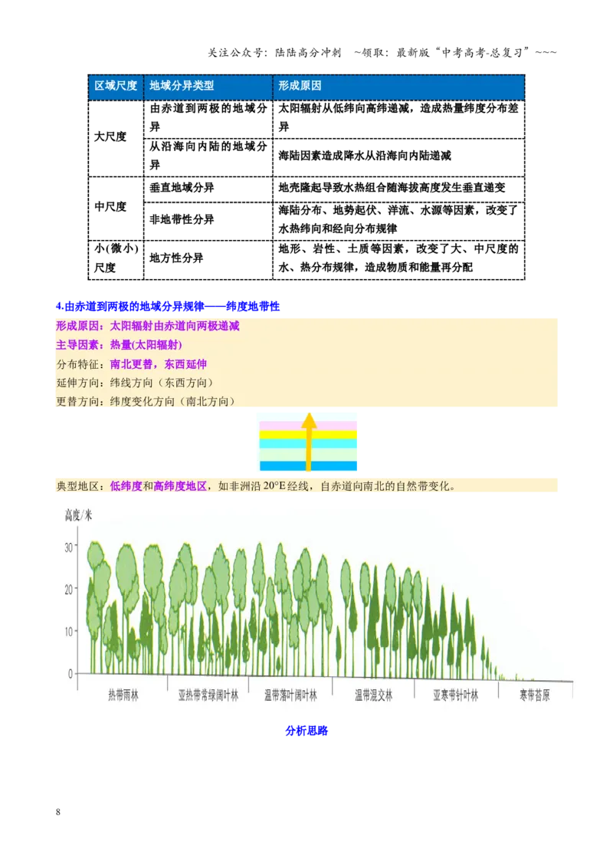The width and height of the screenshot is (613, 868).
Task: Click the 形成原因 table header cell
Action: click(398, 87)
